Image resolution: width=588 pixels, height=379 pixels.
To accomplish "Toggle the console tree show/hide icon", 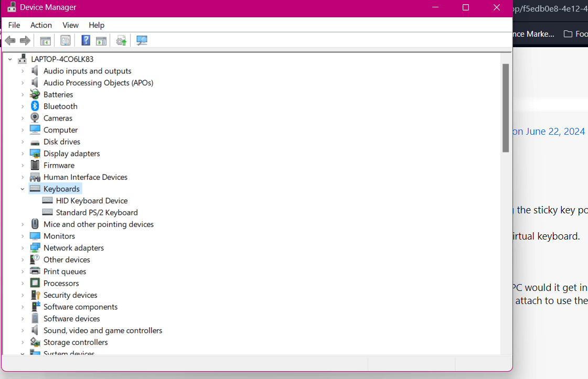I will (x=46, y=40).
